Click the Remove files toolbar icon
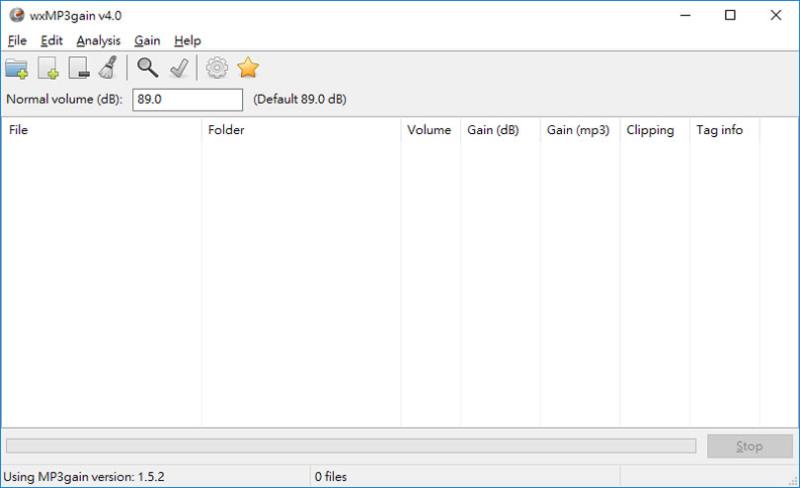The image size is (800, 488). 79,68
